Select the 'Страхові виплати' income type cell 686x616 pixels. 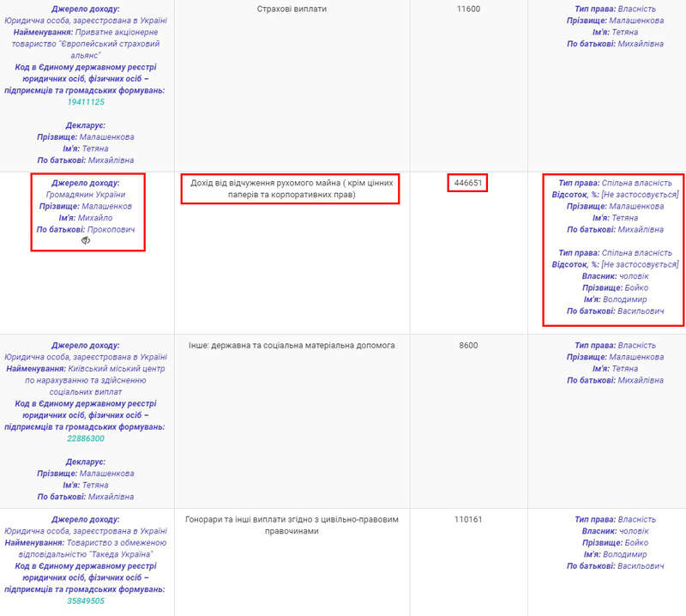[x=292, y=9]
